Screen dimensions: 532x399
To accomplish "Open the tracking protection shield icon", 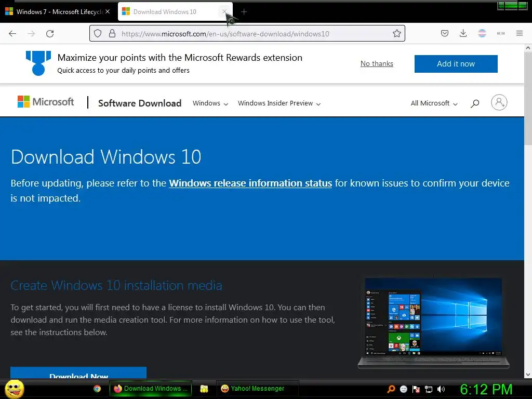I will point(98,34).
